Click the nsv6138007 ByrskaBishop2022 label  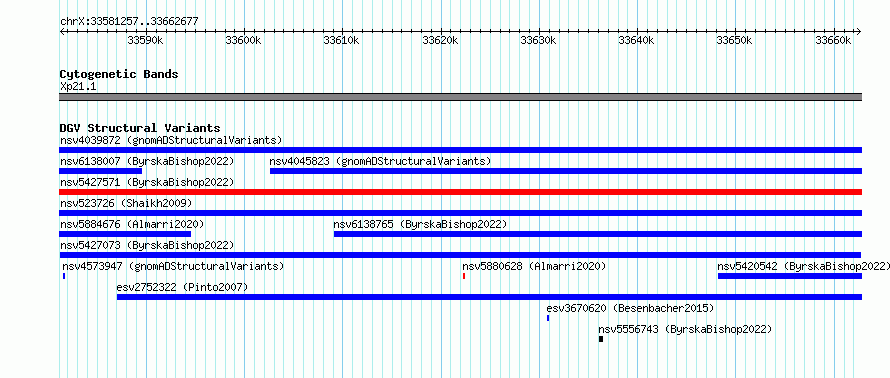pos(147,161)
